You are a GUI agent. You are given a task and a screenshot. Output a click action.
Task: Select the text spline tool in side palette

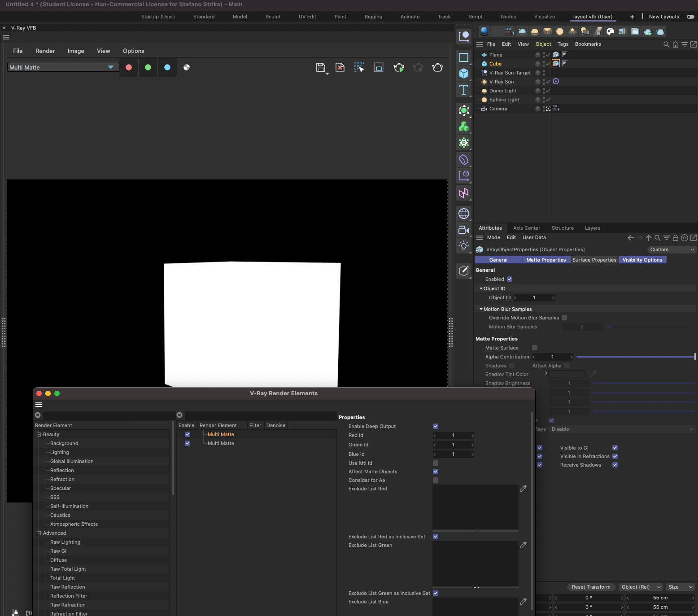464,90
